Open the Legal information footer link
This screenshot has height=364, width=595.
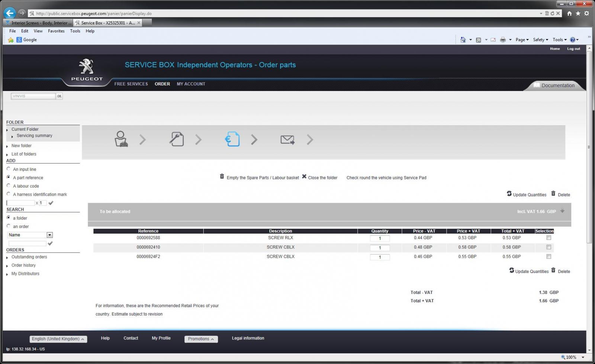248,338
